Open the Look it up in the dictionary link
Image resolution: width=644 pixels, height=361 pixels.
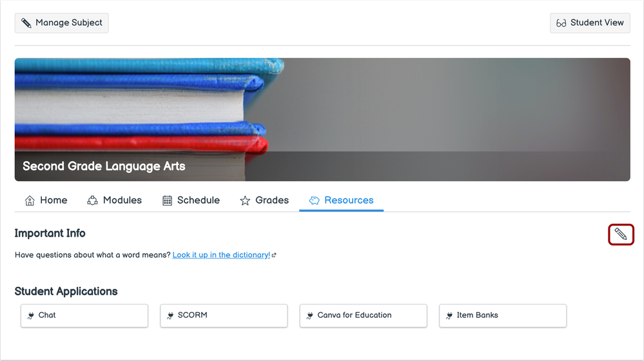coord(221,255)
